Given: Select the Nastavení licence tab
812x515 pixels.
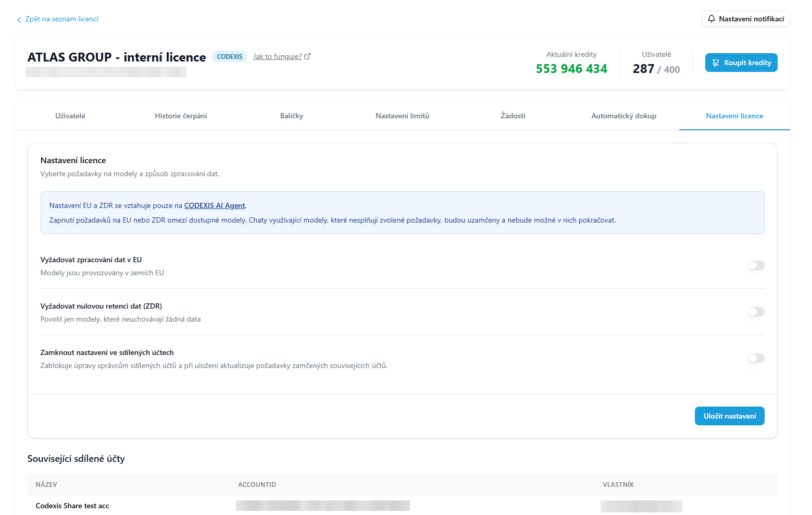Looking at the screenshot, I should point(734,116).
